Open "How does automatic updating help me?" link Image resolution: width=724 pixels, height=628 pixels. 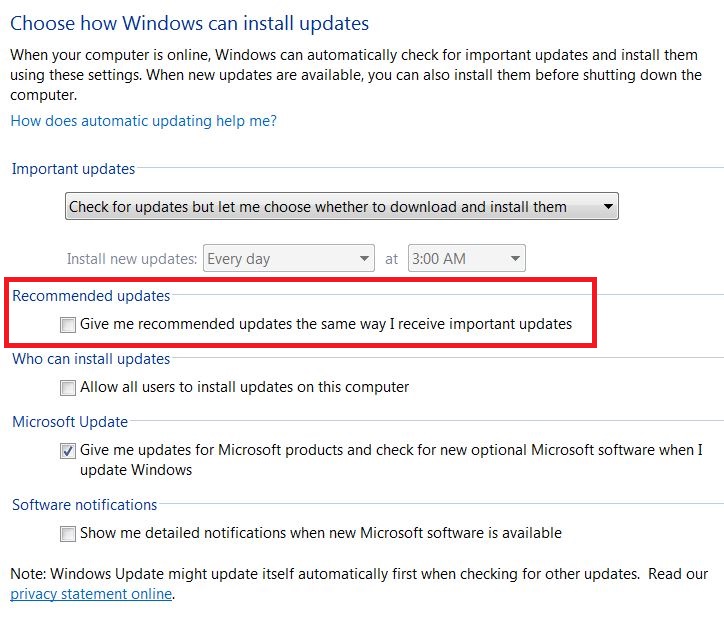click(x=144, y=121)
